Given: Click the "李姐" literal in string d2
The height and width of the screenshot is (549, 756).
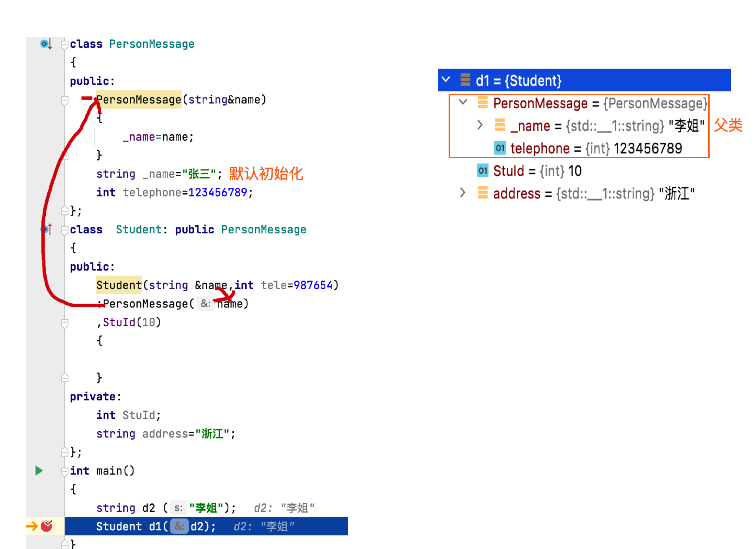Looking at the screenshot, I should (206, 508).
